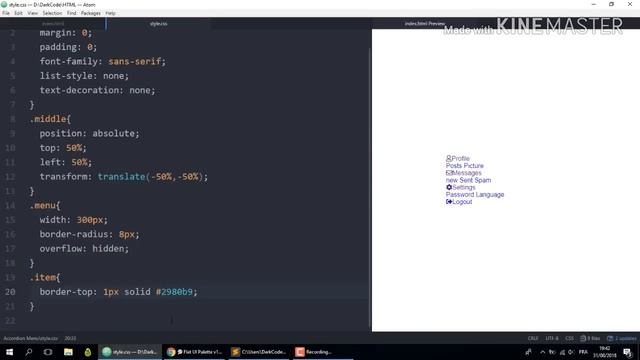The height and width of the screenshot is (360, 640).
Task: Click the translate(-50%,-50%) value
Action: pos(150,177)
